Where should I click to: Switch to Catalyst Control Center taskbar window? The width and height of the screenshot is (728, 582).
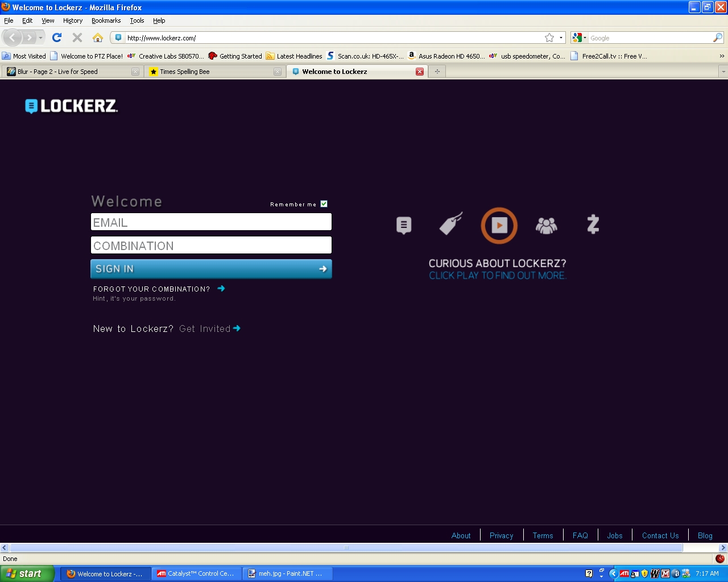[196, 573]
